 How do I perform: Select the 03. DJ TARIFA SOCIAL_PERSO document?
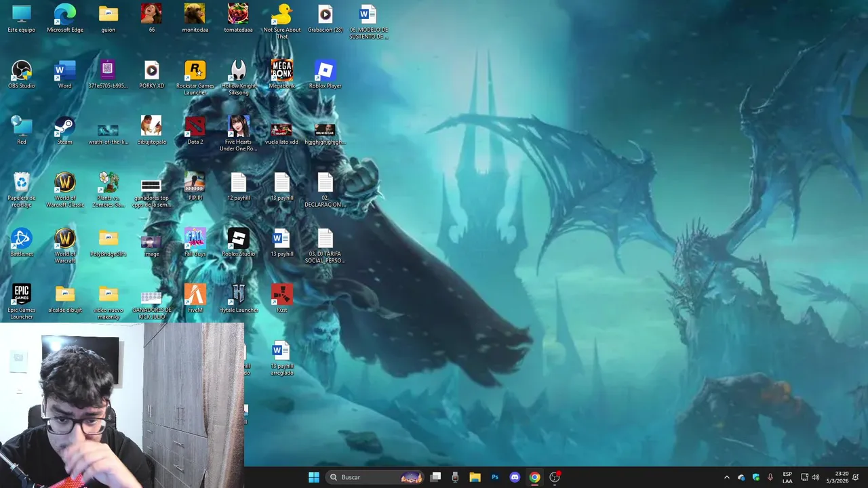(x=325, y=246)
